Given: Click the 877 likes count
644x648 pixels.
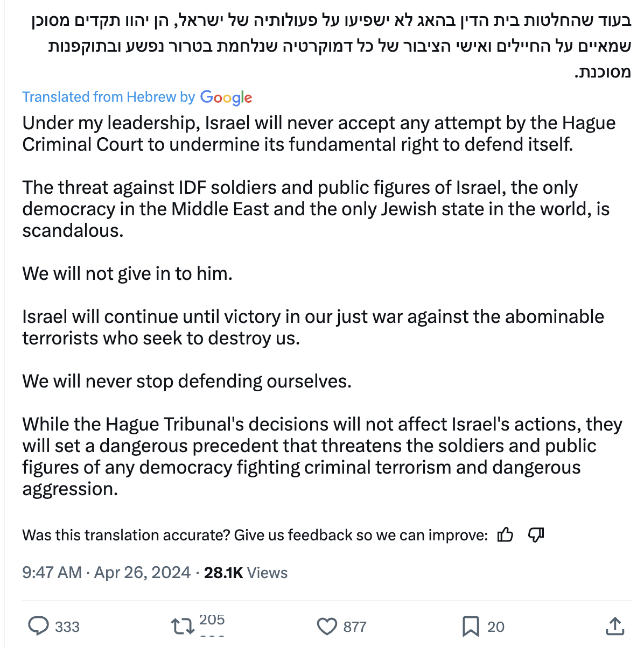Looking at the screenshot, I should pyautogui.click(x=355, y=626).
